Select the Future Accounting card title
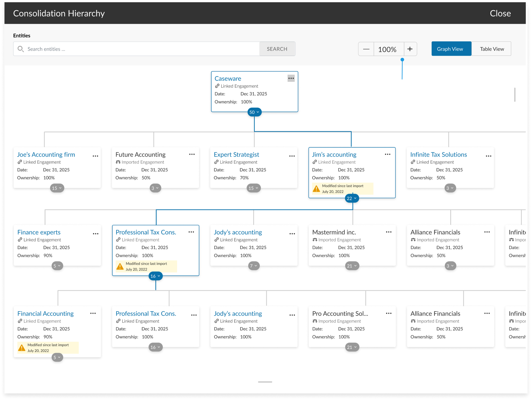The height and width of the screenshot is (400, 532). point(140,154)
